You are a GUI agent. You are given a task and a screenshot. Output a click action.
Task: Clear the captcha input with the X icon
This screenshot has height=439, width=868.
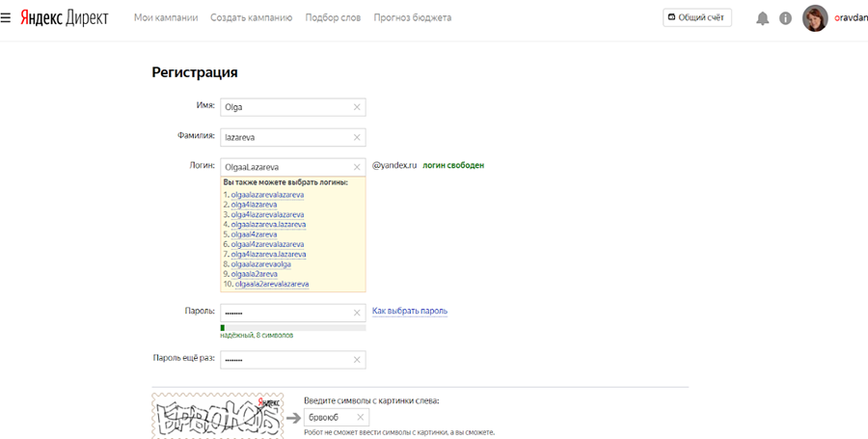pos(360,417)
